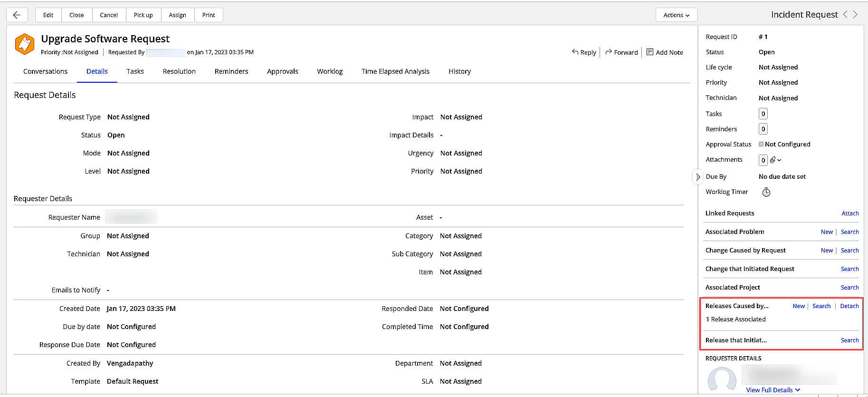Click the Reminders count box
This screenshot has height=397, width=868.
pos(763,129)
